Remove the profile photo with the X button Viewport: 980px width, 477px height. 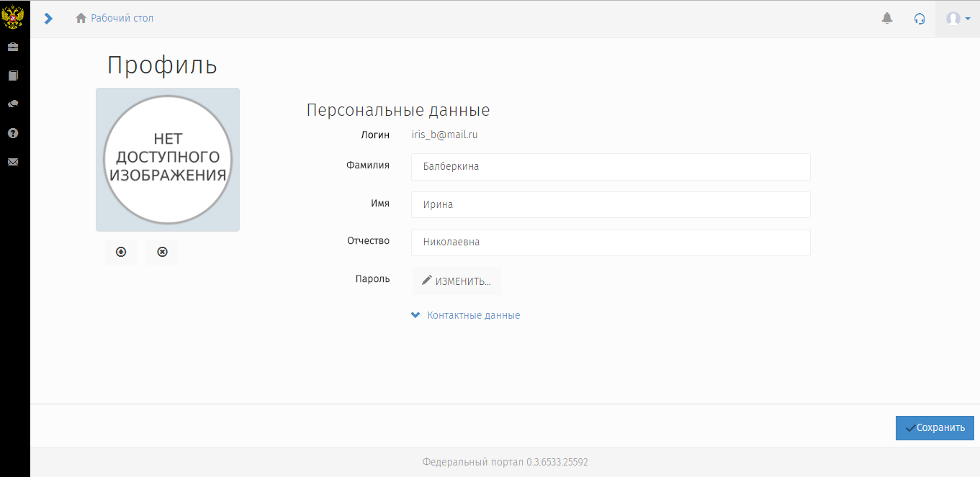pyautogui.click(x=162, y=252)
